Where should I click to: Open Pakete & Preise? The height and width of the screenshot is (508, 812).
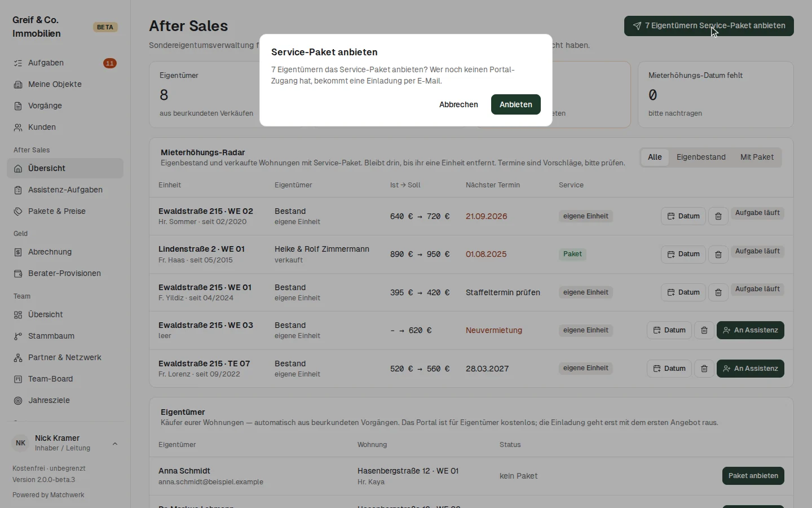coord(65,212)
